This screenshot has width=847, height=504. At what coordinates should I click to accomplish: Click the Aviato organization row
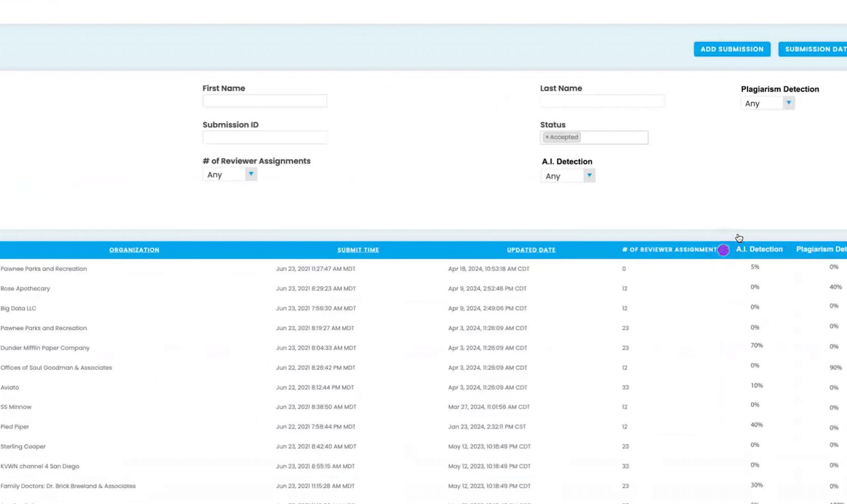[x=10, y=387]
